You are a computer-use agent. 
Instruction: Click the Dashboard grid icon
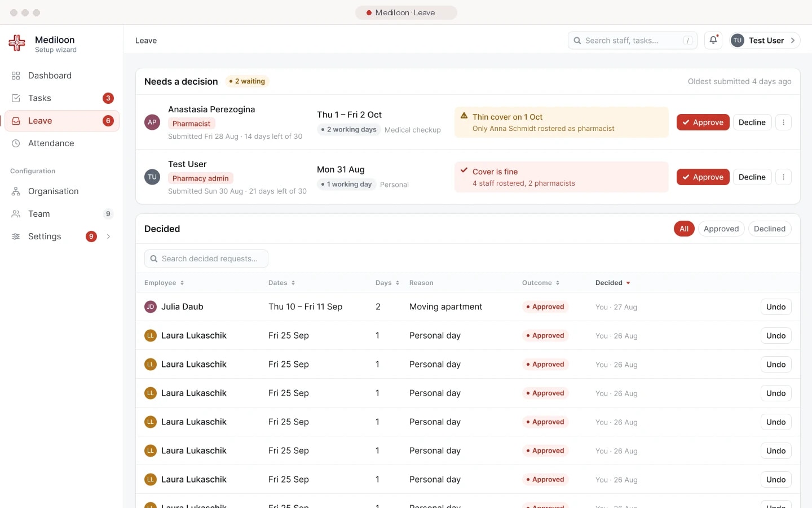(x=16, y=76)
